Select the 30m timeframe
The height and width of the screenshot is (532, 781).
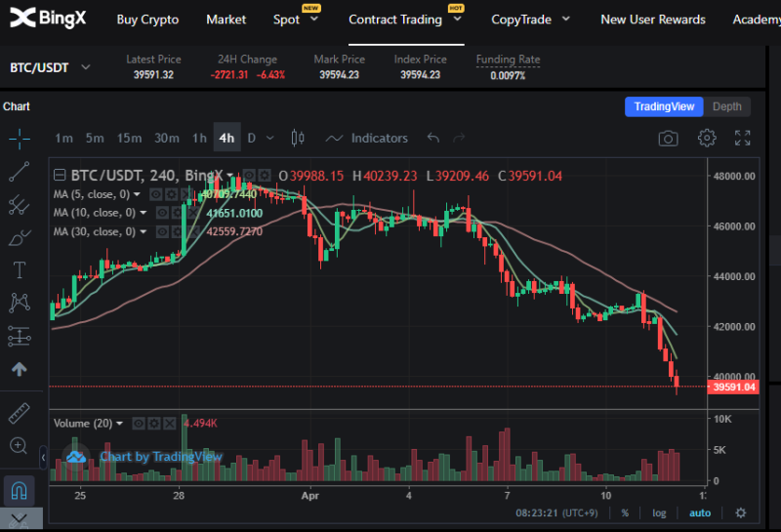[x=166, y=138]
